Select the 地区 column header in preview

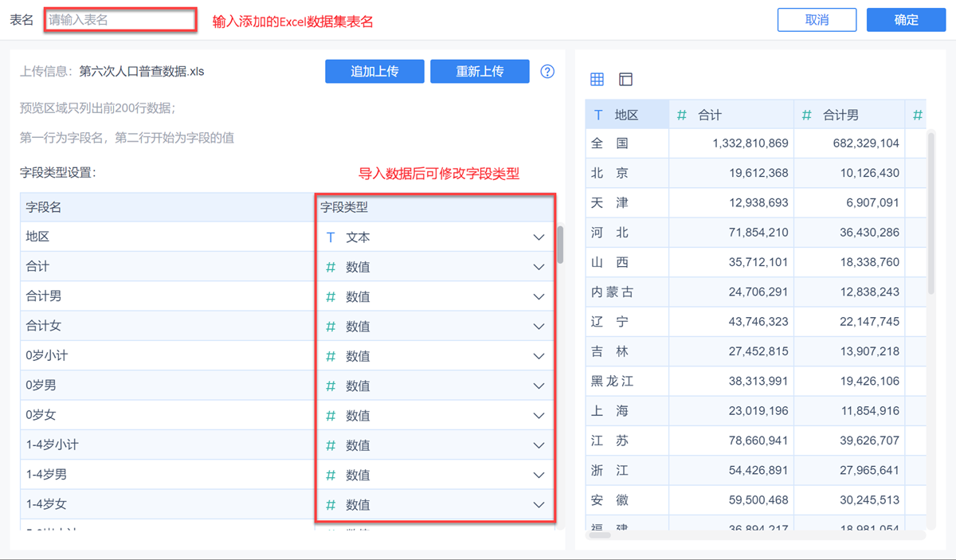coord(627,115)
